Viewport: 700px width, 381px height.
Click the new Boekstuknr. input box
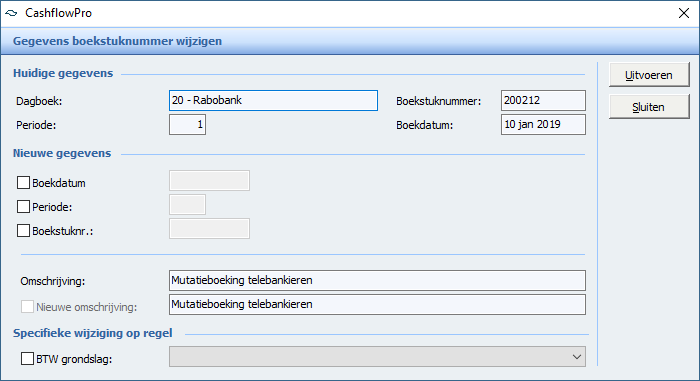pos(209,229)
